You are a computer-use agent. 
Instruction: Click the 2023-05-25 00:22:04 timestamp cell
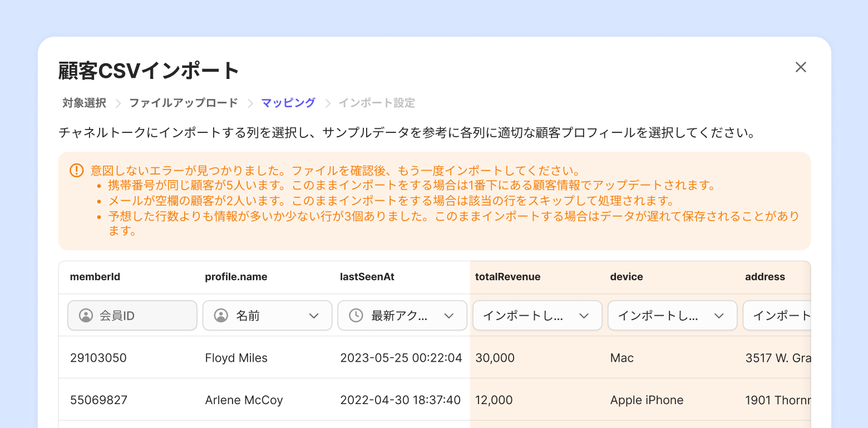pyautogui.click(x=401, y=358)
